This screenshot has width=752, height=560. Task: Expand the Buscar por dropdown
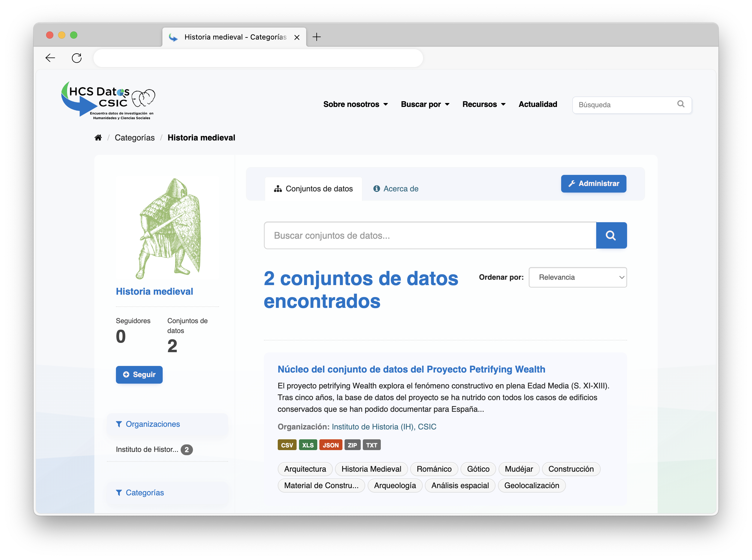[x=425, y=105]
